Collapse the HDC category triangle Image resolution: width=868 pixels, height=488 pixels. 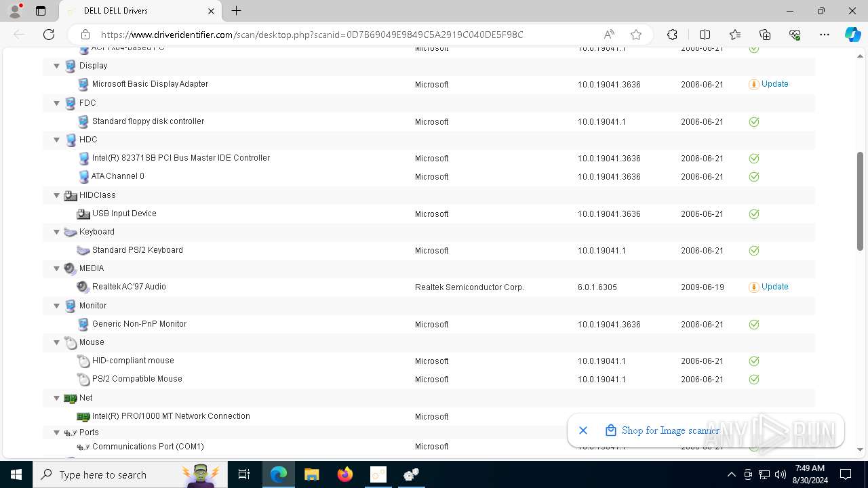[57, 140]
